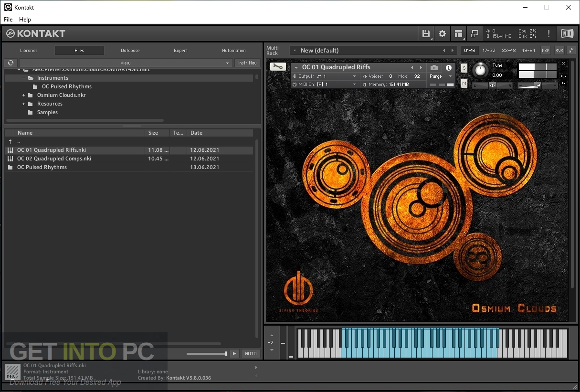This screenshot has width=580, height=392.
Task: Toggle AUTO preview in browser
Action: 251,353
